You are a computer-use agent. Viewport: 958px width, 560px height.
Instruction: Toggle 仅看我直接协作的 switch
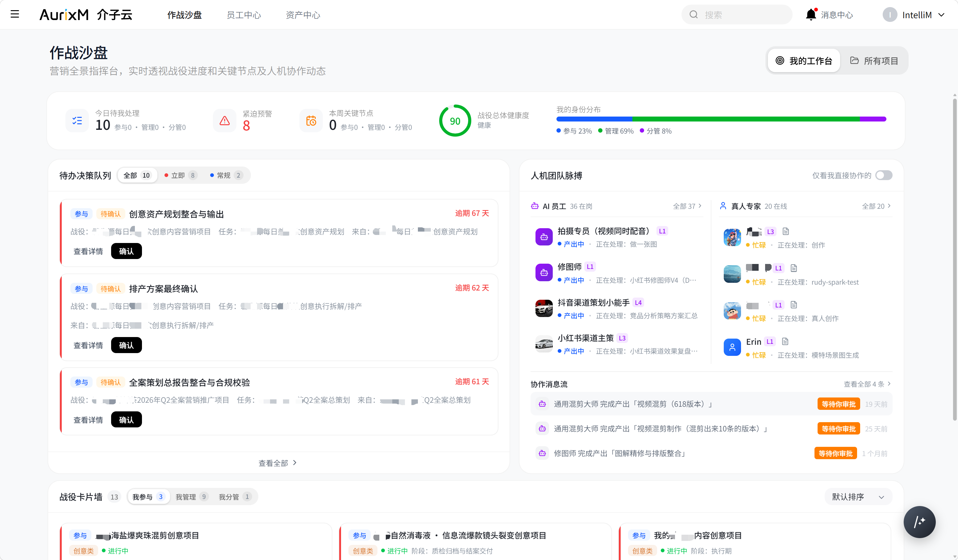[884, 175]
